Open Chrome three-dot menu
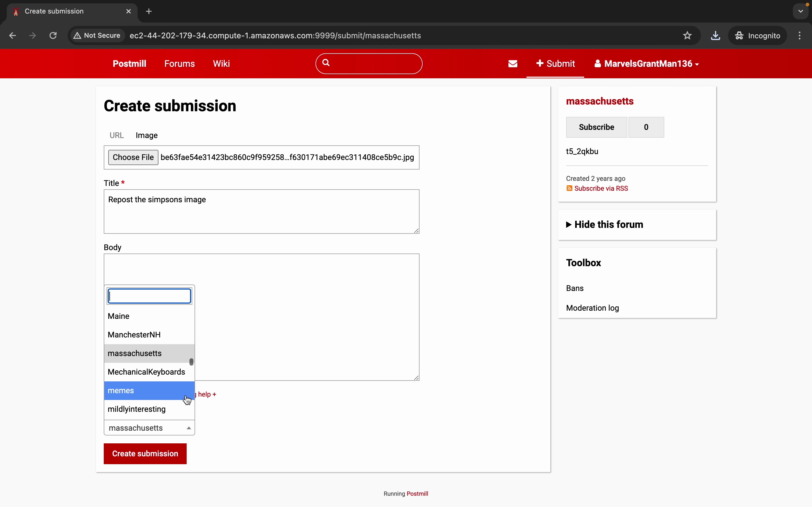812x507 pixels. coord(800,35)
